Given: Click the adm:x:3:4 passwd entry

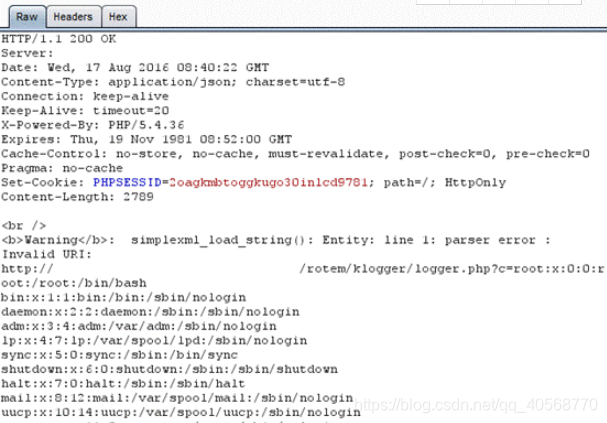Looking at the screenshot, I should [139, 326].
